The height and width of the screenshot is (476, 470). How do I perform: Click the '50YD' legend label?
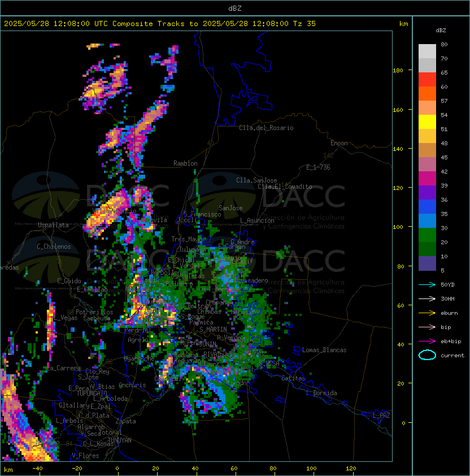(447, 285)
